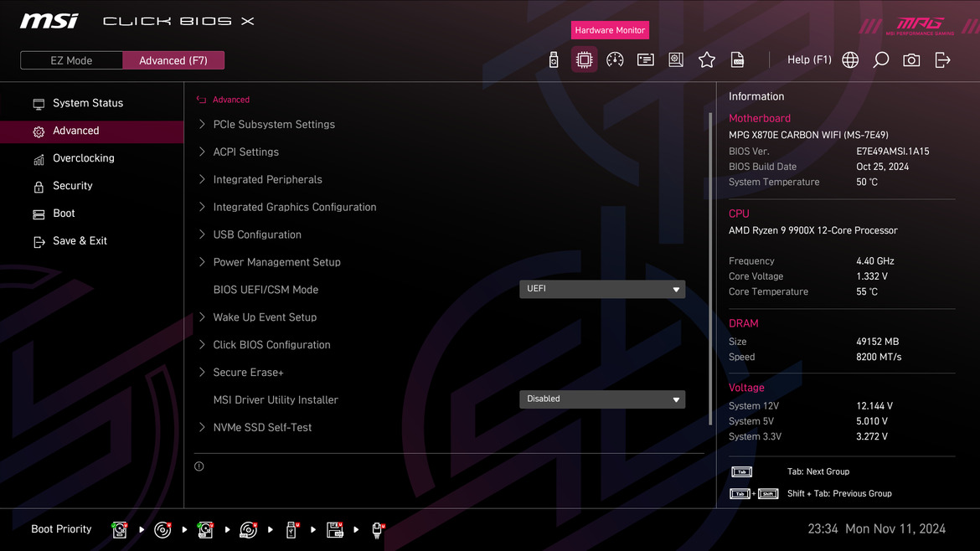Click the card-shaped toolbar icon beside gauge

[646, 60]
